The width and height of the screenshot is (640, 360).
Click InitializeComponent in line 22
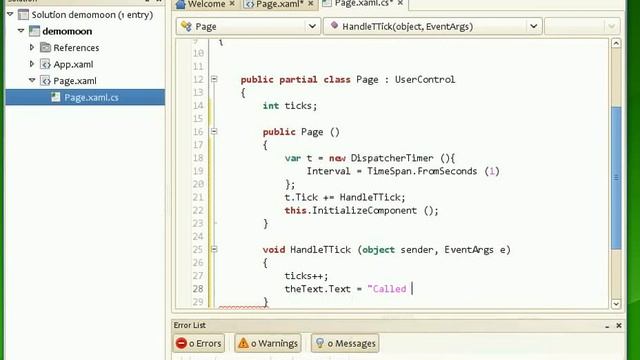pos(364,211)
